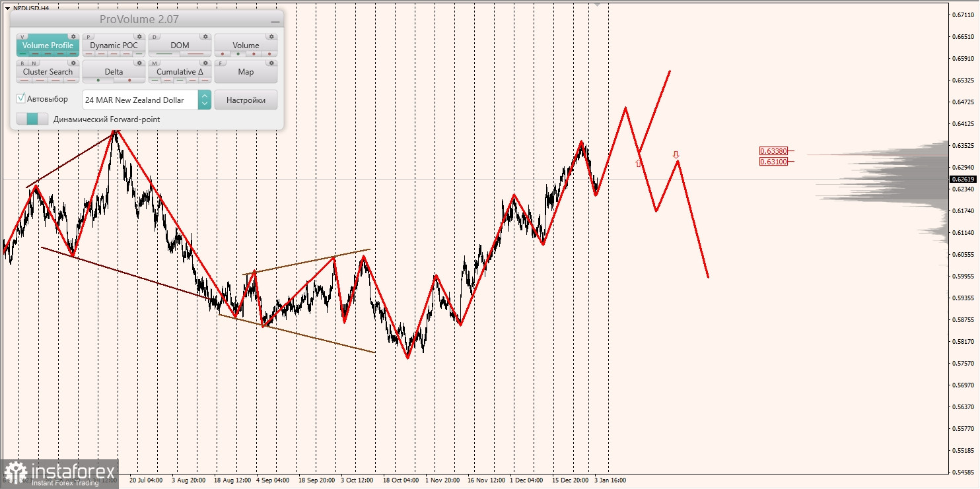Click the chart shift triangle marker at top

(598, 4)
